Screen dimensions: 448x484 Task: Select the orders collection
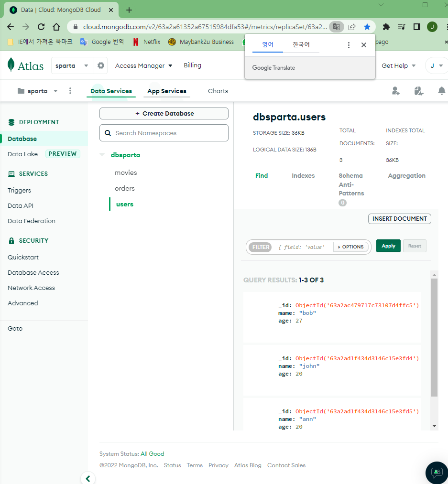[124, 188]
